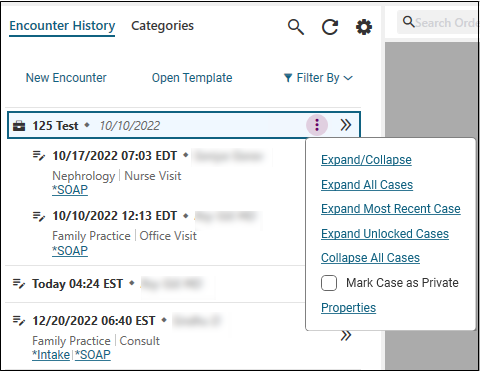Click the Open Template button
The height and width of the screenshot is (371, 480).
[192, 78]
